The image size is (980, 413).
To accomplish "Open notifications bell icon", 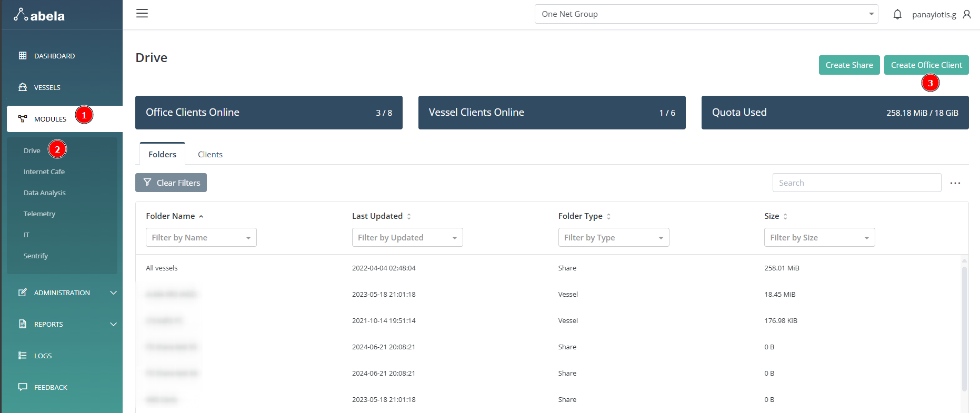I will pyautogui.click(x=897, y=14).
